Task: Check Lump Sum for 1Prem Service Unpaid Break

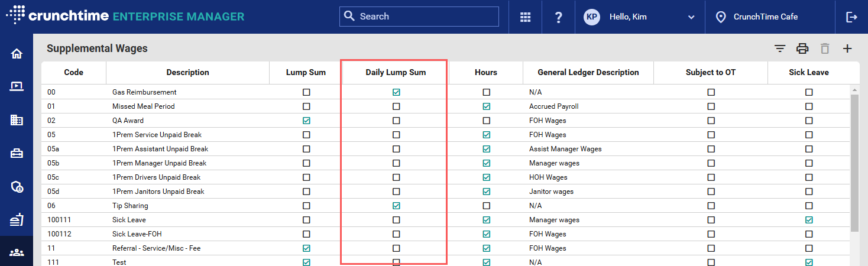Action: [x=306, y=135]
